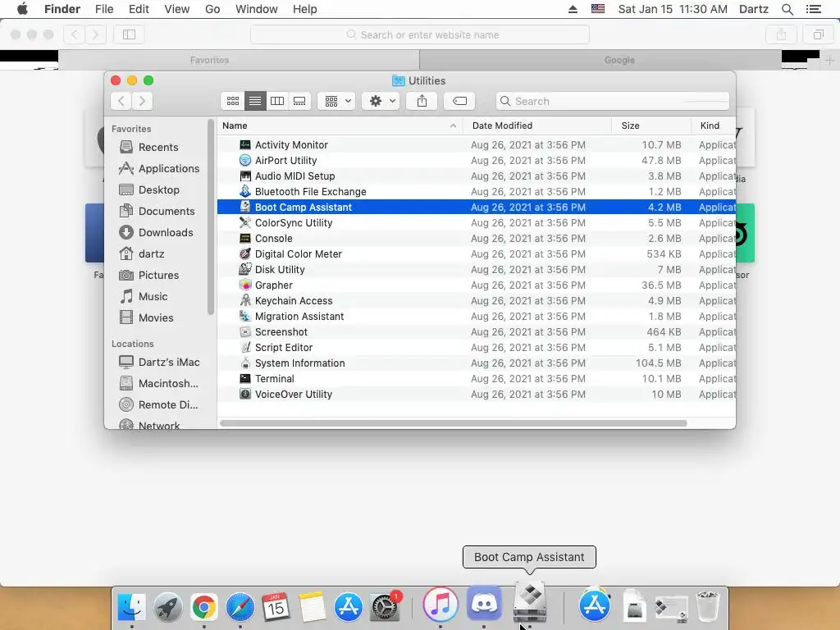This screenshot has width=840, height=630.
Task: Select Activity Monitor in the list
Action: pyautogui.click(x=477, y=144)
